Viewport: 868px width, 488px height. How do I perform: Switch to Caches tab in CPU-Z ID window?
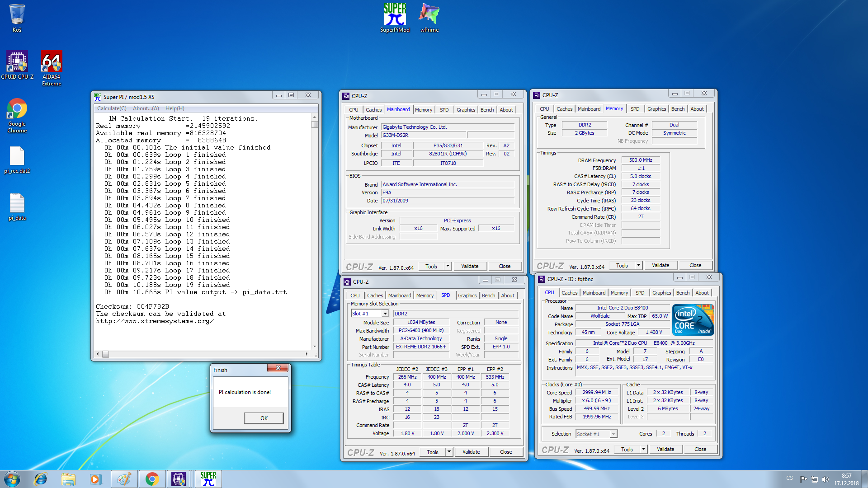(x=569, y=293)
